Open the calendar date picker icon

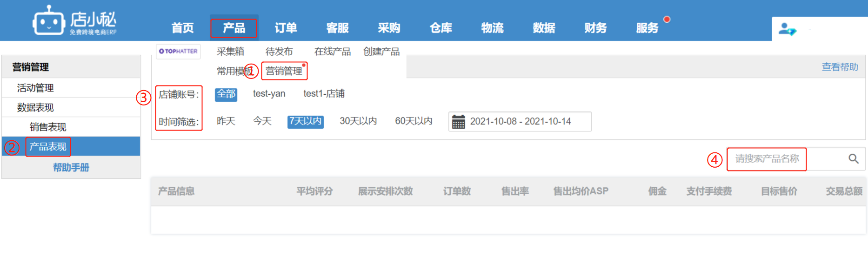pos(459,122)
